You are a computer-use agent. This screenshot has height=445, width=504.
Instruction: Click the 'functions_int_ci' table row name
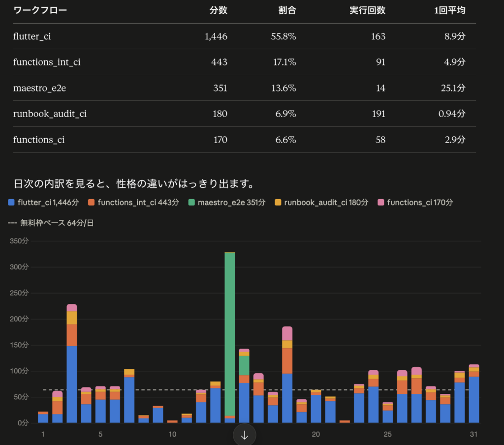pos(47,62)
